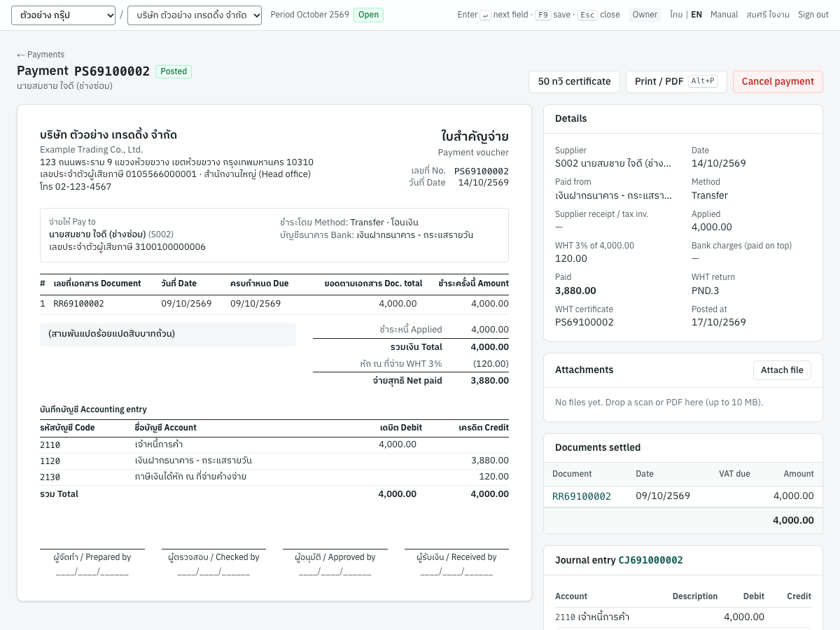Screen dimensions: 840x630
Task: Click the Net paid amount 3,880.00 in voucher
Action: click(490, 381)
